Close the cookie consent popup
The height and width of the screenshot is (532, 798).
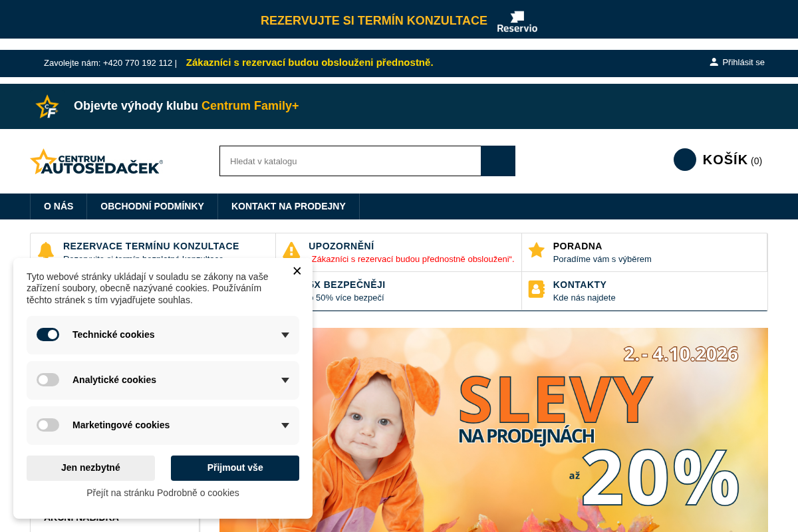[x=297, y=271]
